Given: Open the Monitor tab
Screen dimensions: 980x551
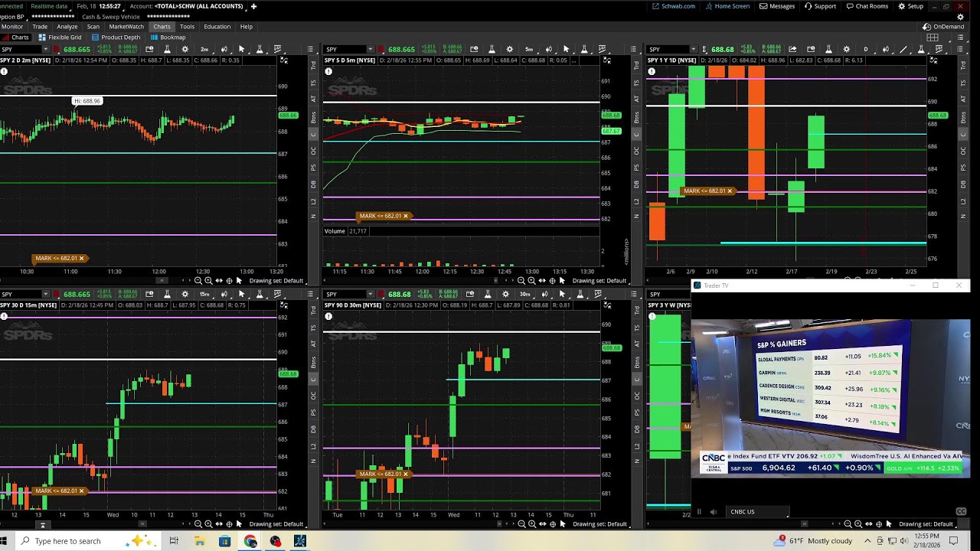Looking at the screenshot, I should (x=12, y=27).
